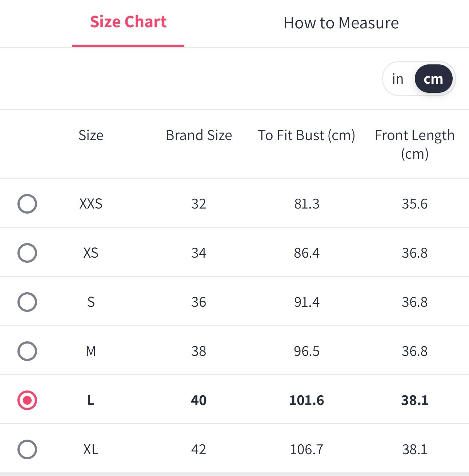The image size is (469, 476).
Task: Open the How to Measure tab
Action: (x=341, y=23)
